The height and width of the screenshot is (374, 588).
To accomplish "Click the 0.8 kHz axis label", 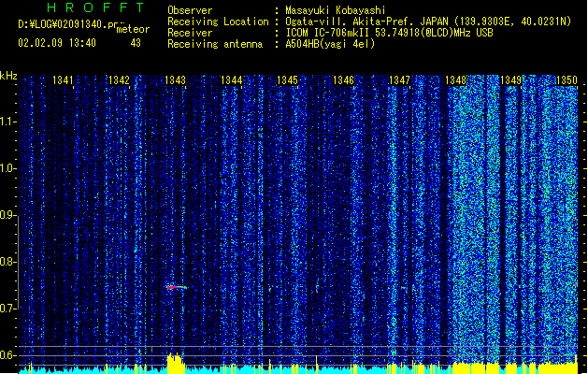I will pyautogui.click(x=8, y=262).
